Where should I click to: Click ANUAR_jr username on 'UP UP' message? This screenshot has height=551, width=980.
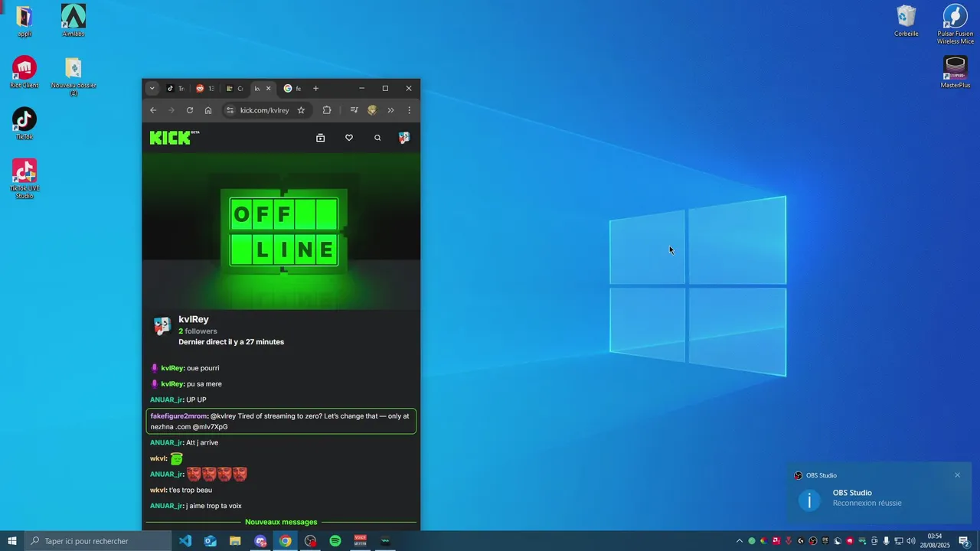pos(167,399)
